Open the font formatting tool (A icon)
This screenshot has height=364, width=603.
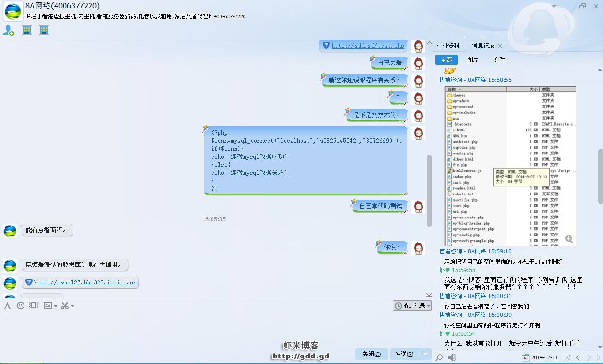coord(8,306)
